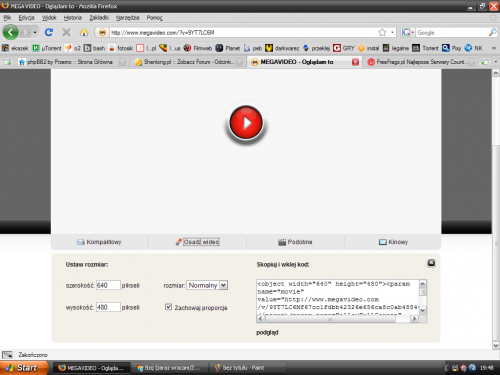
Task: Open the Windows Start button
Action: point(23,368)
